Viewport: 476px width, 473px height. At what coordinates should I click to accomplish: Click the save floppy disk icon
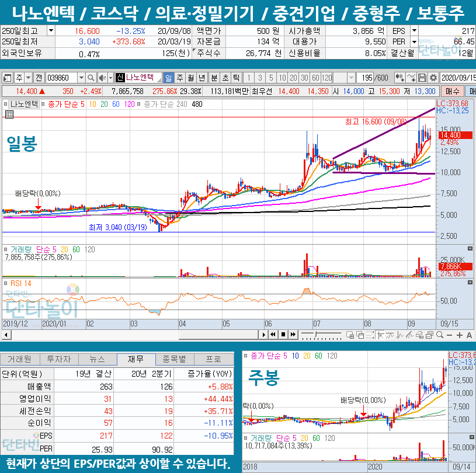(422, 78)
